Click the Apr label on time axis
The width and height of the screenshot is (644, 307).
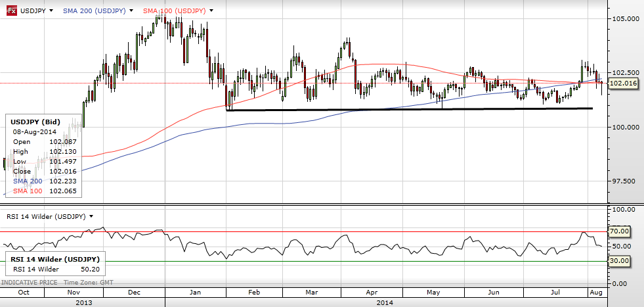tap(372, 292)
